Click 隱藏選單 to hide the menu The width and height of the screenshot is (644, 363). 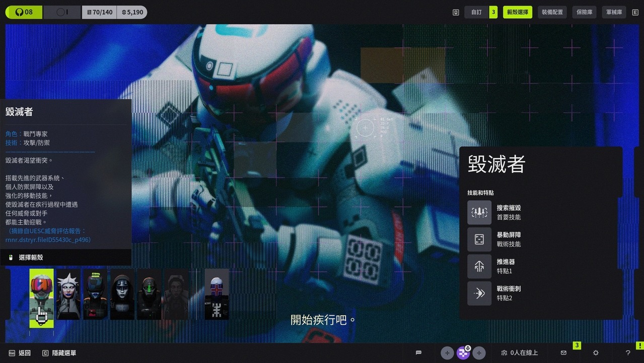click(59, 353)
